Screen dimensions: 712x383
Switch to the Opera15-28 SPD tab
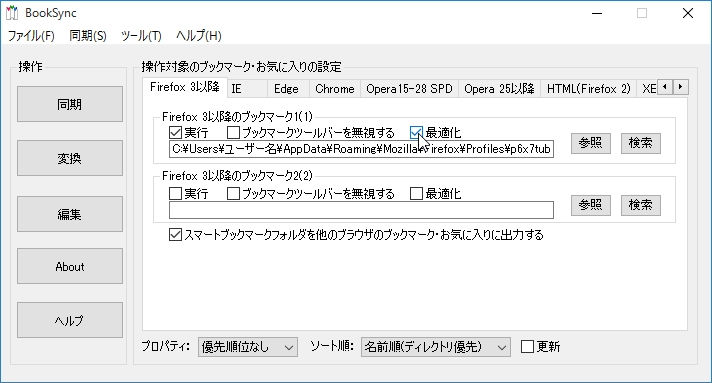pyautogui.click(x=409, y=89)
